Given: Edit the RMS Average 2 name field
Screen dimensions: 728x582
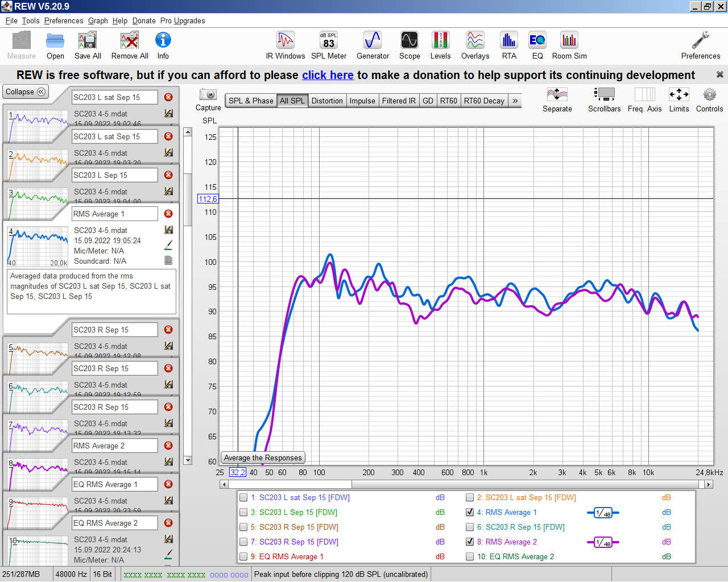Looking at the screenshot, I should click(x=114, y=446).
